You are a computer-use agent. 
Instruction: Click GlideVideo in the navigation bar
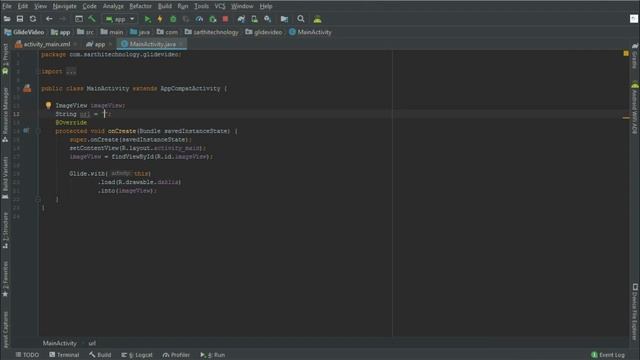tap(24, 32)
